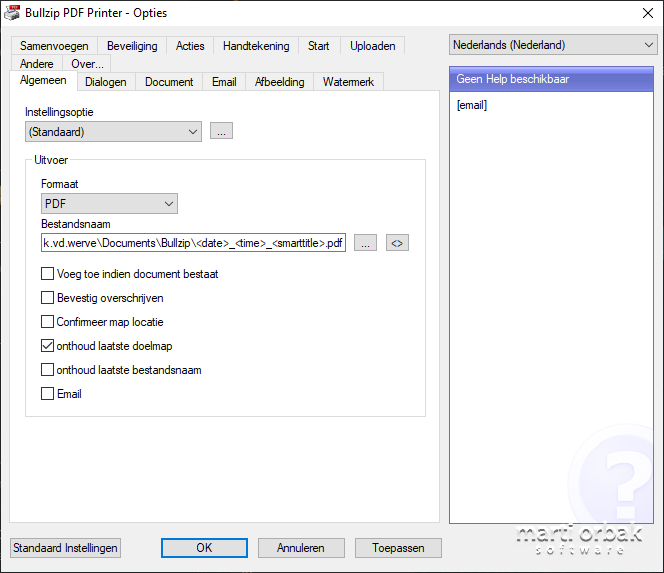The height and width of the screenshot is (573, 664).
Task: Expand the Formaat PDF dropdown
Action: click(109, 204)
